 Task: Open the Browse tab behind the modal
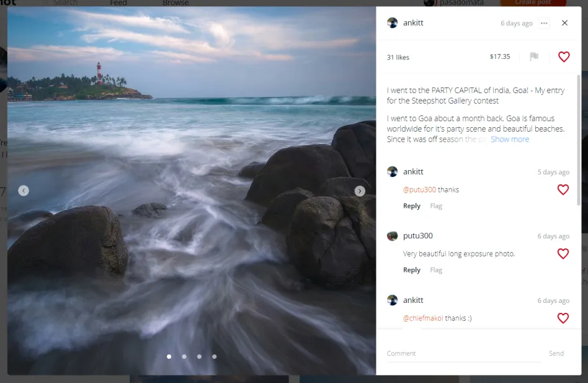[176, 3]
